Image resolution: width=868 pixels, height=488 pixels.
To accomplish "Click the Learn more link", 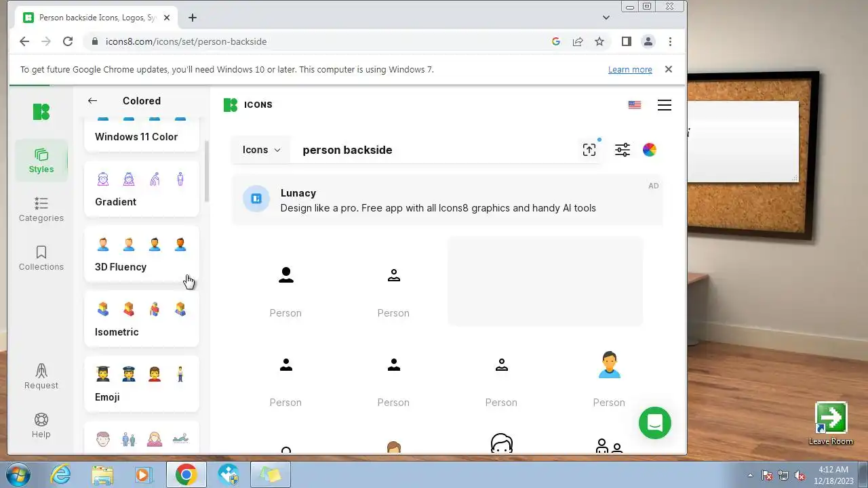I will click(x=630, y=69).
